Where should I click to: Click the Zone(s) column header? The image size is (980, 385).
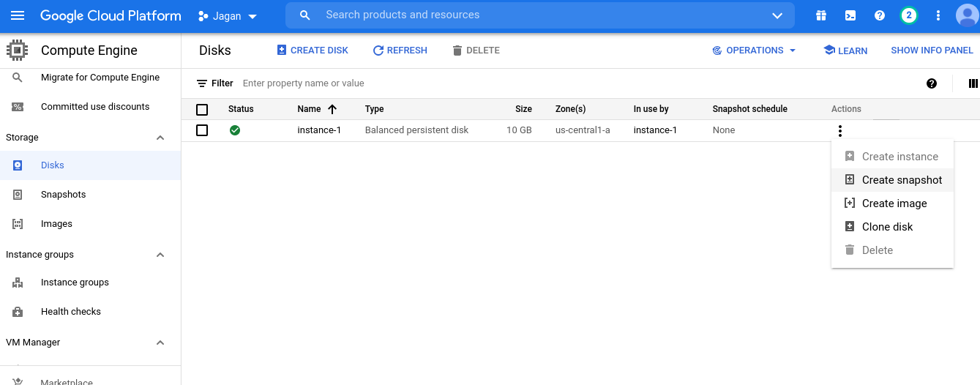[x=571, y=109]
